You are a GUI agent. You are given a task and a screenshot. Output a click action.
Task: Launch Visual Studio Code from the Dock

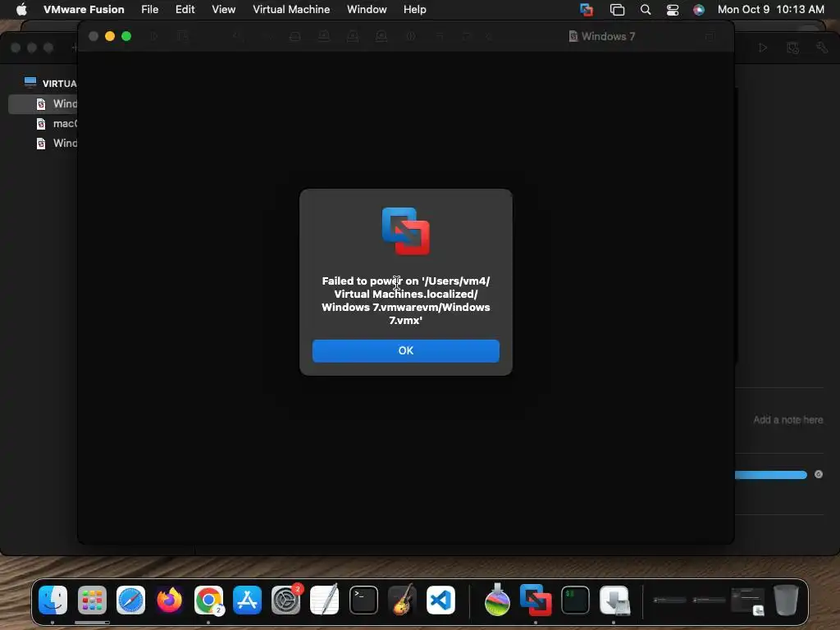coord(441,600)
